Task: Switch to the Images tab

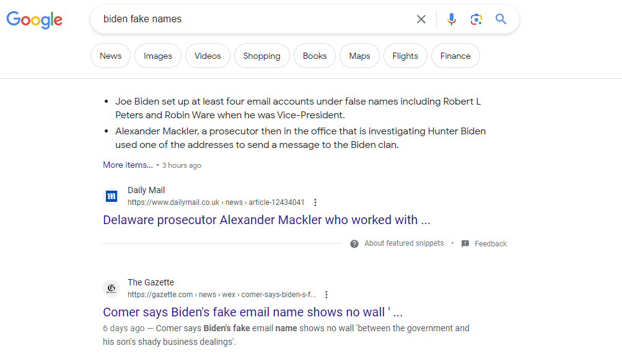Action: point(158,56)
